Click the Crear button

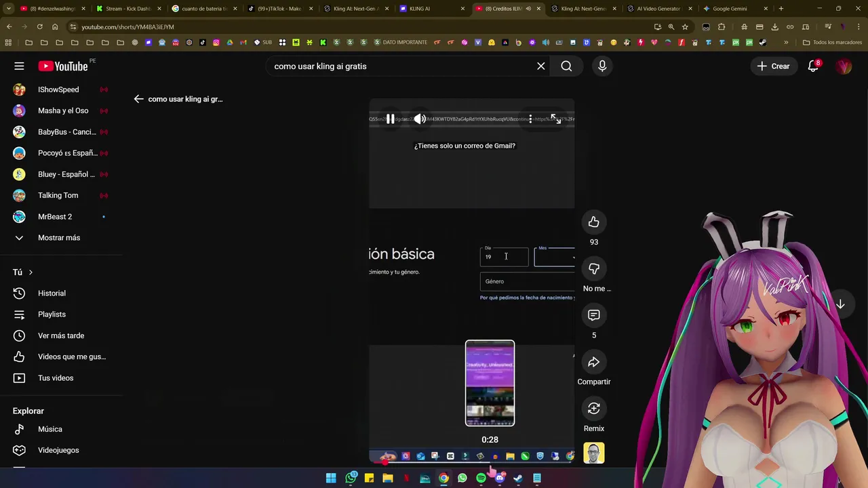(x=773, y=66)
